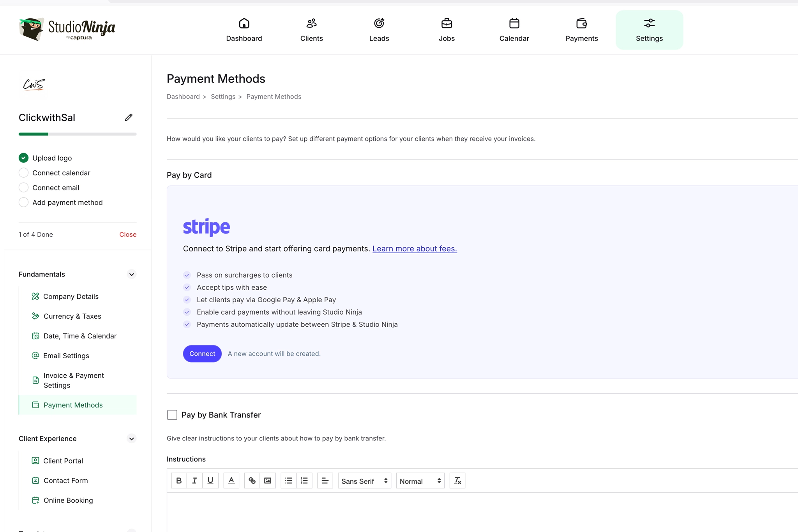Clear text formatting
Image resolution: width=798 pixels, height=532 pixels.
[x=457, y=481]
